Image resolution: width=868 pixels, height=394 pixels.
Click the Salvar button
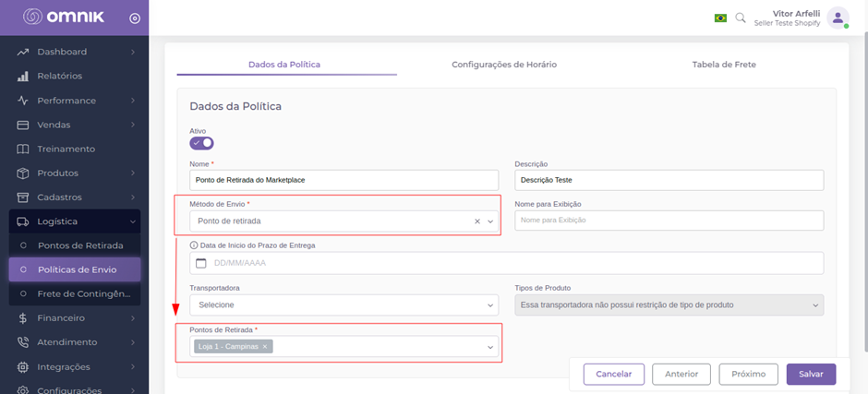coord(811,374)
